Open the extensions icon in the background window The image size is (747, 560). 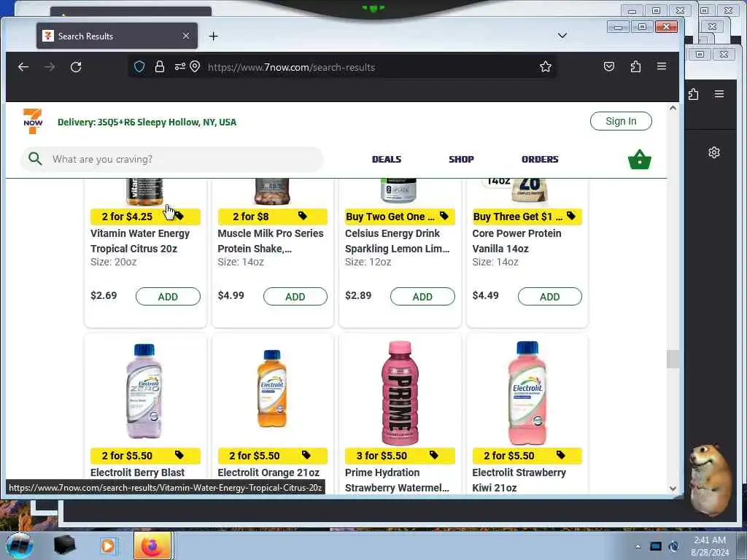(693, 94)
